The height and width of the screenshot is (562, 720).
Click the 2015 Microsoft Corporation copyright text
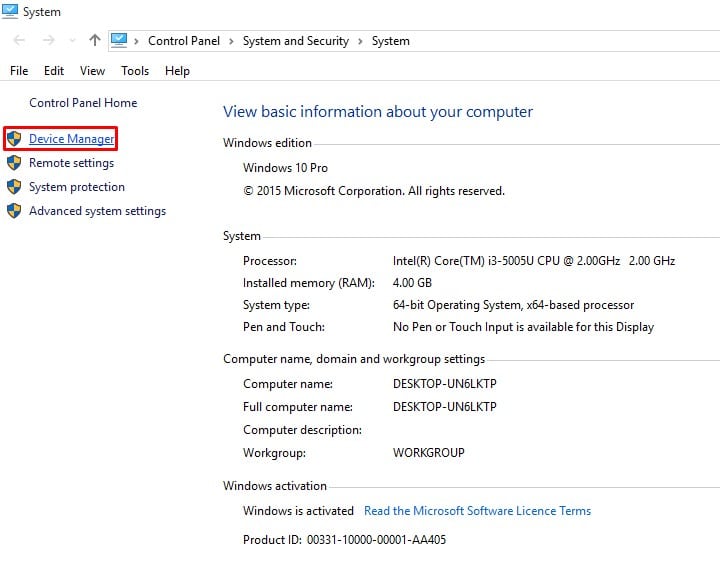pos(374,191)
